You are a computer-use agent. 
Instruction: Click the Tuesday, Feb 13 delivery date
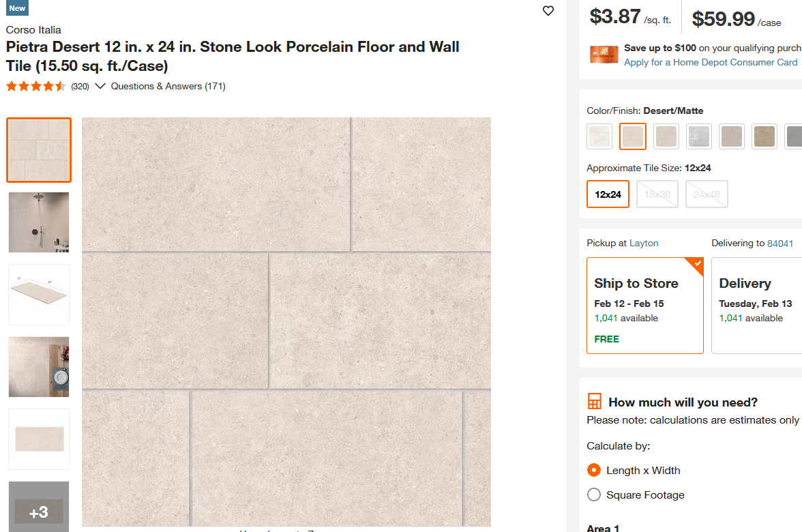(x=756, y=304)
